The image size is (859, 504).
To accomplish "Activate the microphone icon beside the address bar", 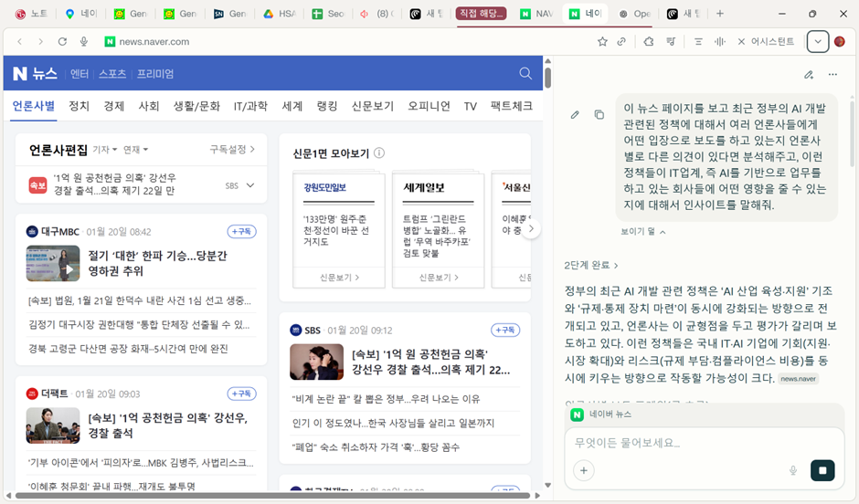I will 84,42.
